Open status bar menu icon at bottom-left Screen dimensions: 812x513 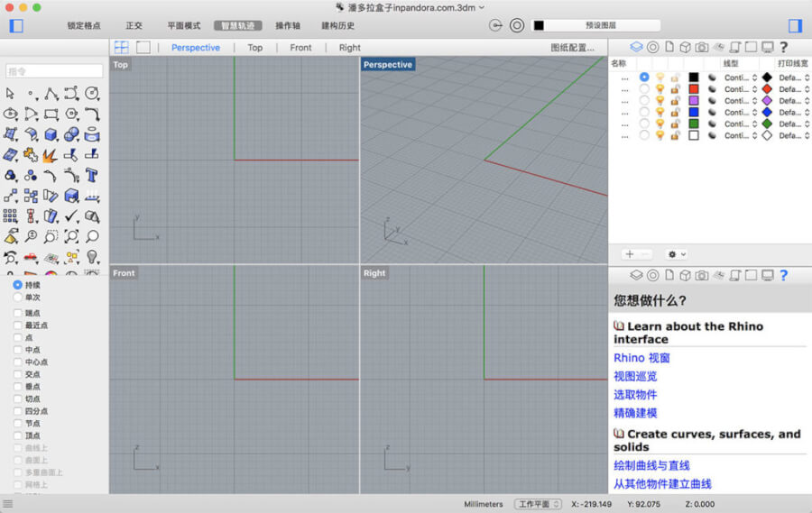[8, 503]
